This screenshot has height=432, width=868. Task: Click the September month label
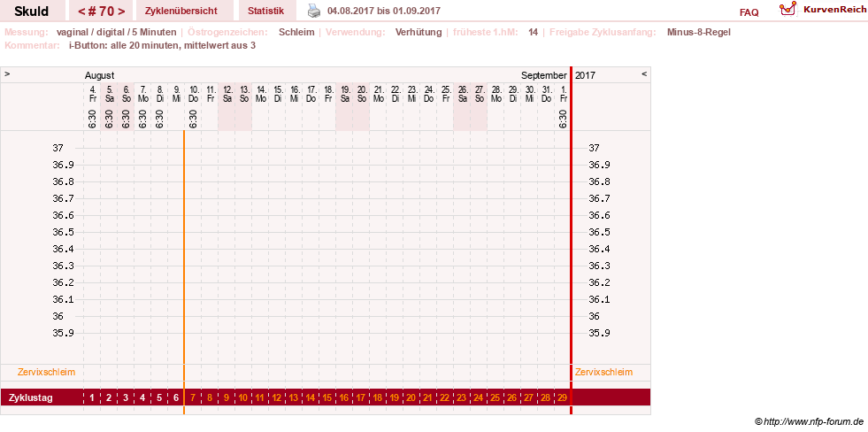[543, 75]
